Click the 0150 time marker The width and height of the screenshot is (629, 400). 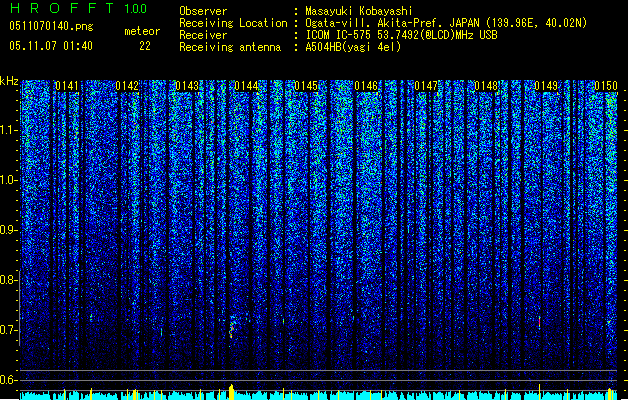click(x=606, y=86)
